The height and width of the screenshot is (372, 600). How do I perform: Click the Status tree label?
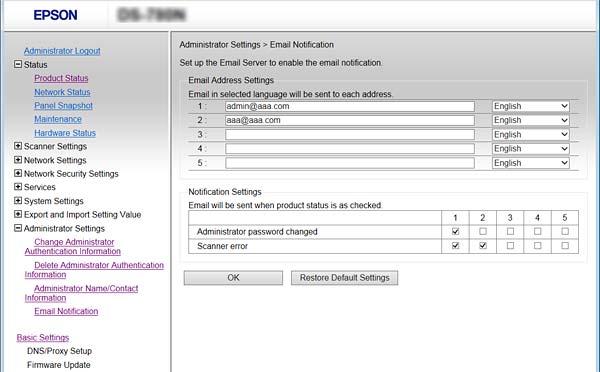coord(36,65)
